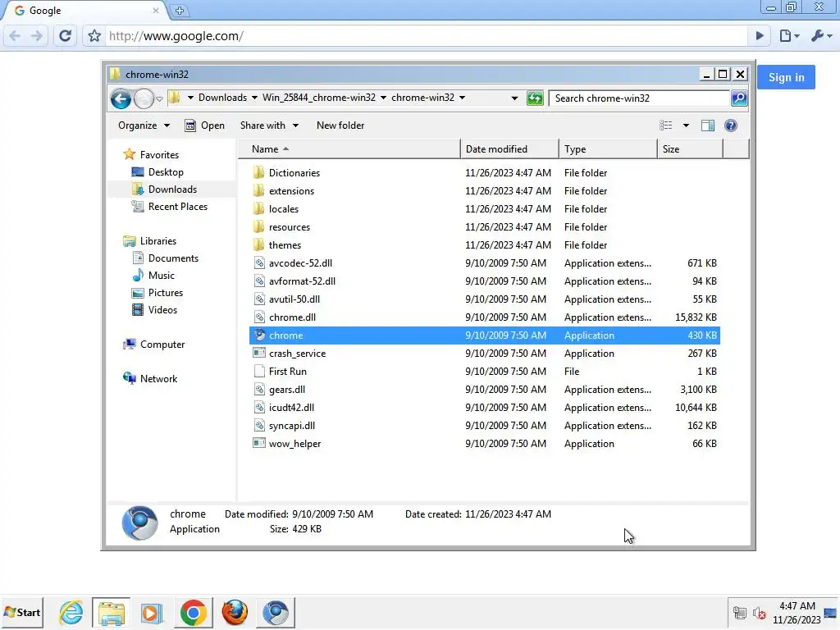This screenshot has width=840, height=630.
Task: Open the Downloads breadcrumb dropdown arrow
Action: [254, 98]
